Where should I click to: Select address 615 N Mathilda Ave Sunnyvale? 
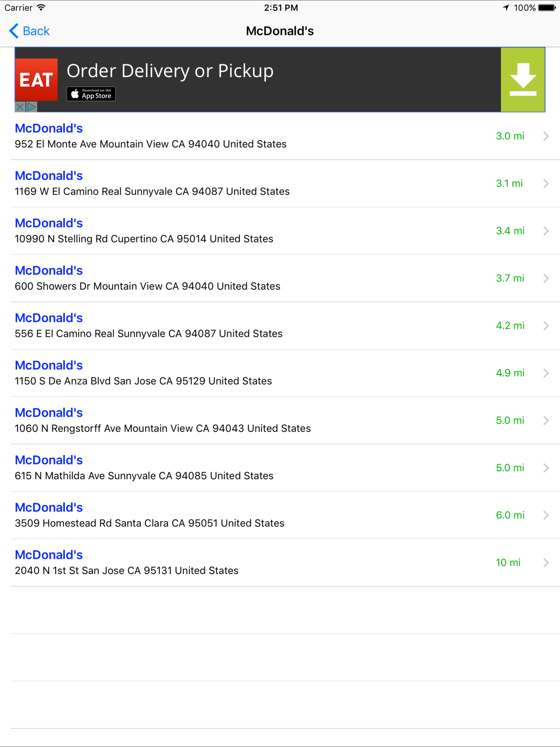click(144, 476)
